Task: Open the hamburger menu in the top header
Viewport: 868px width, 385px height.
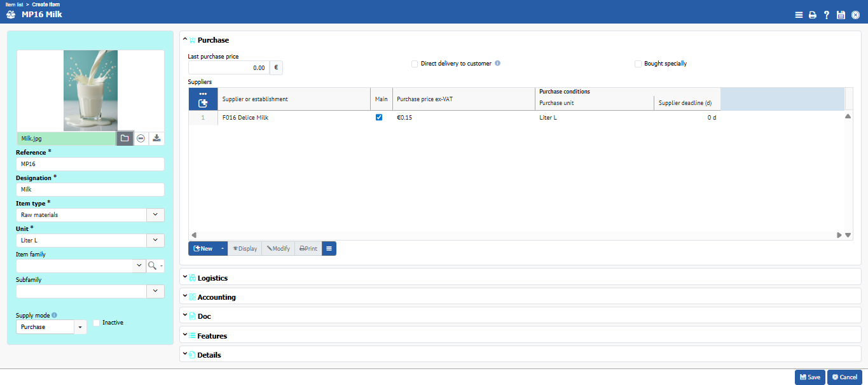Action: click(799, 15)
